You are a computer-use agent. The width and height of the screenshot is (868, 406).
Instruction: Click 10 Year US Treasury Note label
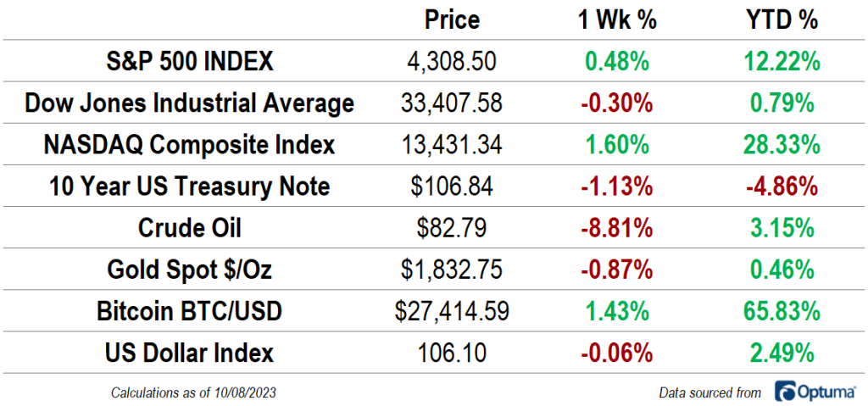[189, 186]
